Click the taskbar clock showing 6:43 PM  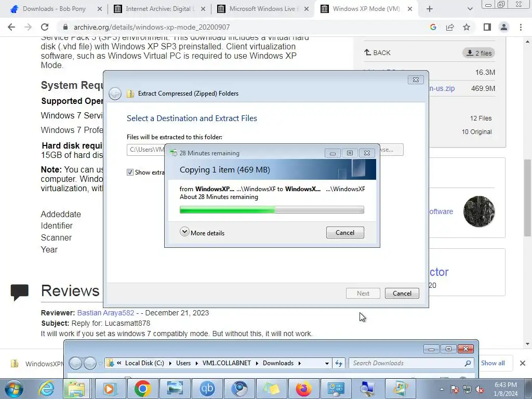[506, 389]
